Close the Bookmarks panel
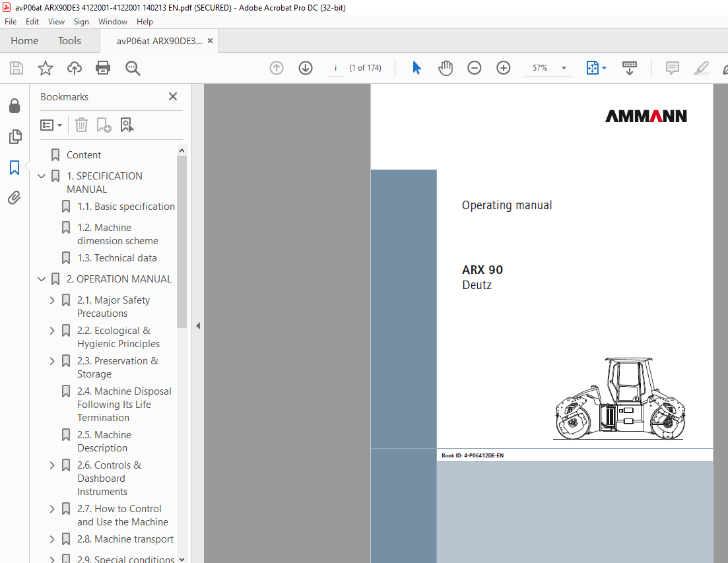 pyautogui.click(x=173, y=96)
